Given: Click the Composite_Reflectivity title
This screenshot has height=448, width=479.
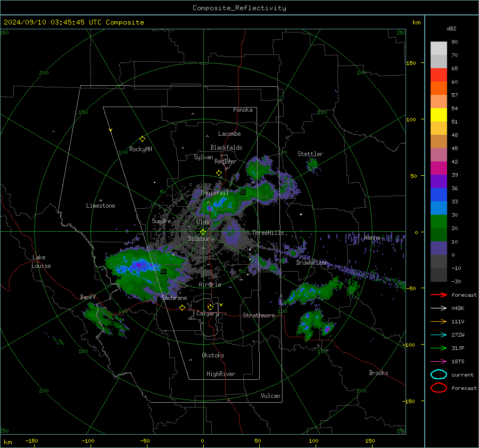Looking at the screenshot, I should [x=239, y=8].
